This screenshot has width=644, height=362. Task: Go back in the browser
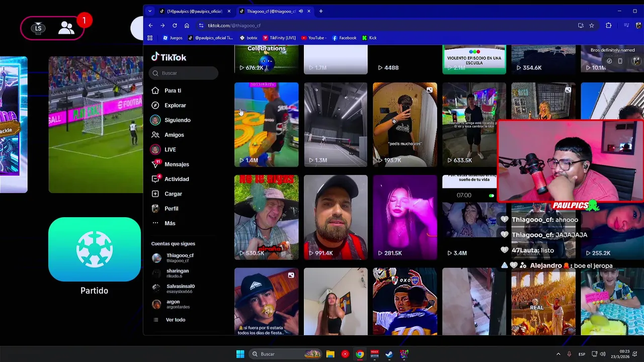150,26
